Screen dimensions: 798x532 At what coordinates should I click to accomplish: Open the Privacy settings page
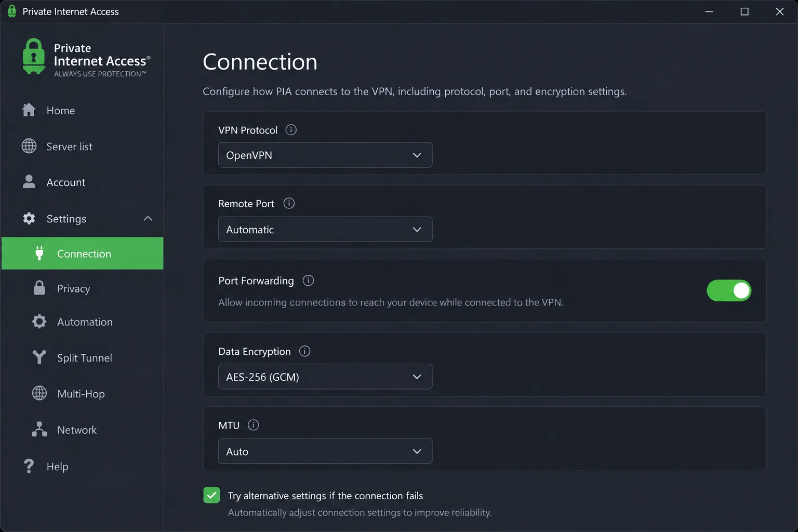(x=83, y=288)
